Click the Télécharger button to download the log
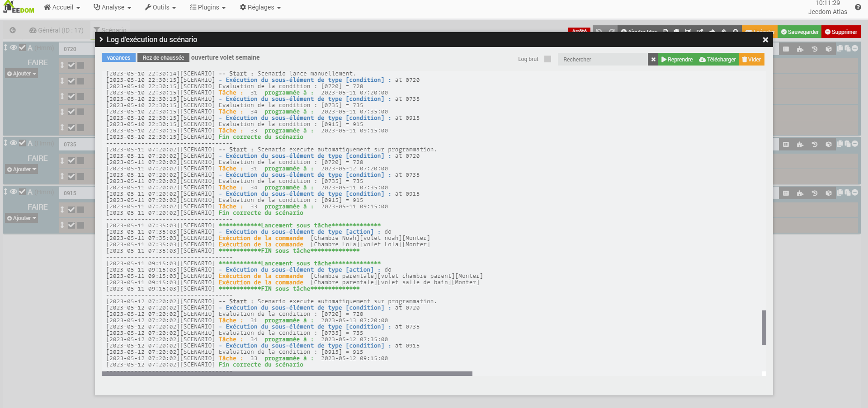 click(x=717, y=59)
